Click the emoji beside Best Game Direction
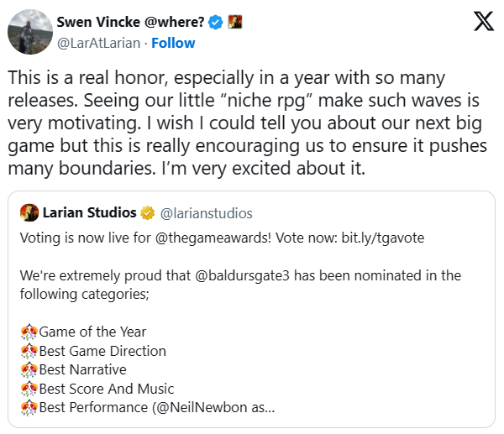This screenshot has width=504, height=434. coord(29,351)
